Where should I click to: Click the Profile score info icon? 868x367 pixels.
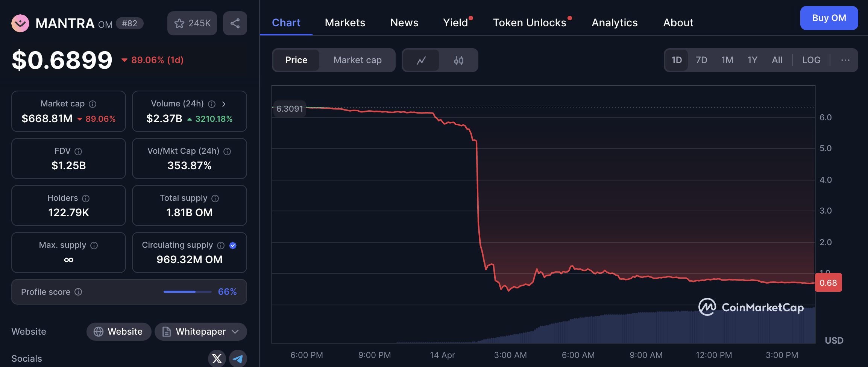(78, 292)
